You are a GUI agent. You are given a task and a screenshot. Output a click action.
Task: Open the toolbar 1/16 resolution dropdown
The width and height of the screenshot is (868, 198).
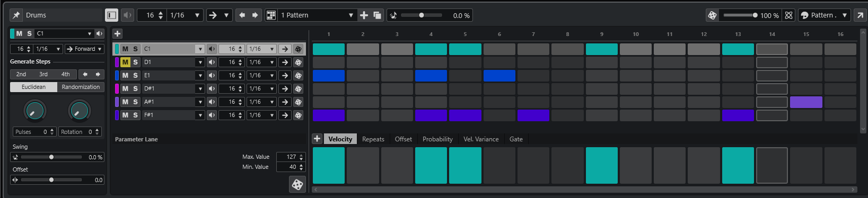pyautogui.click(x=185, y=15)
